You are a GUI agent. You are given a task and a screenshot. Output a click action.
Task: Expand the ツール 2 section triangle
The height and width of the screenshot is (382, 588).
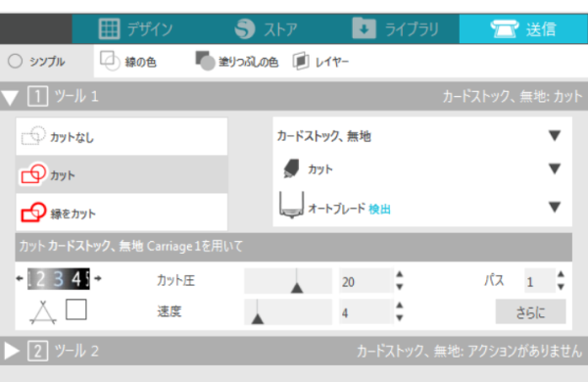pyautogui.click(x=12, y=352)
